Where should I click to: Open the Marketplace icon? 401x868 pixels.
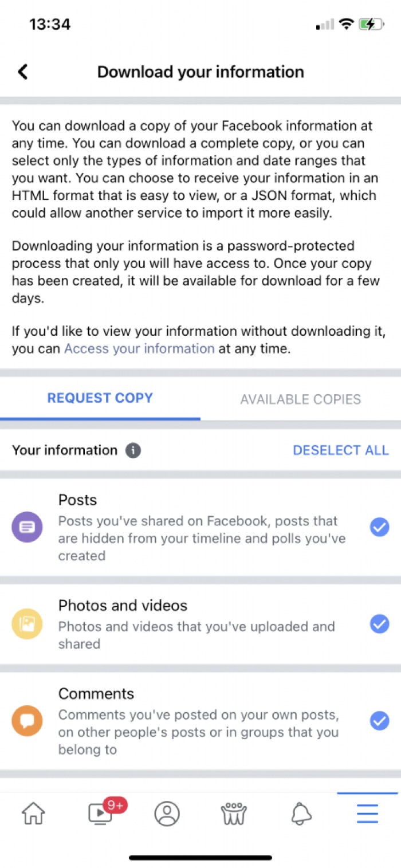pyautogui.click(x=233, y=813)
